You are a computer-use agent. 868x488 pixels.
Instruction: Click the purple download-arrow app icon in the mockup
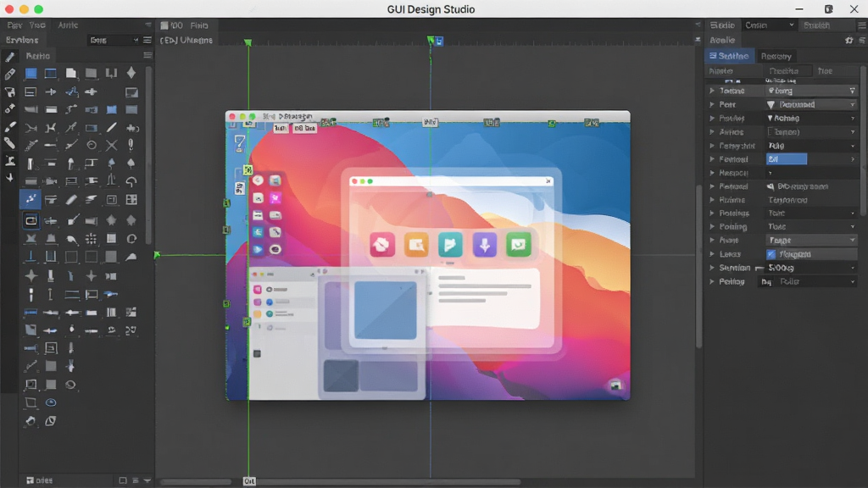tap(484, 245)
